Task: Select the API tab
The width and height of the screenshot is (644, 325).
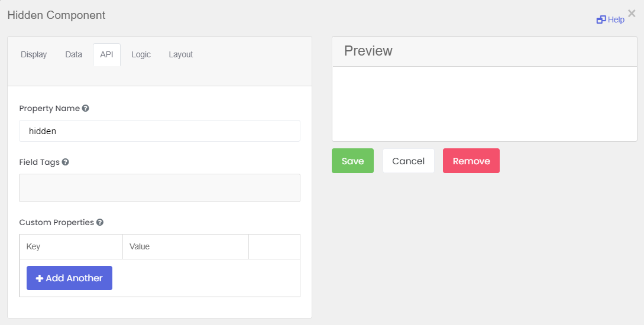Action: [106, 54]
